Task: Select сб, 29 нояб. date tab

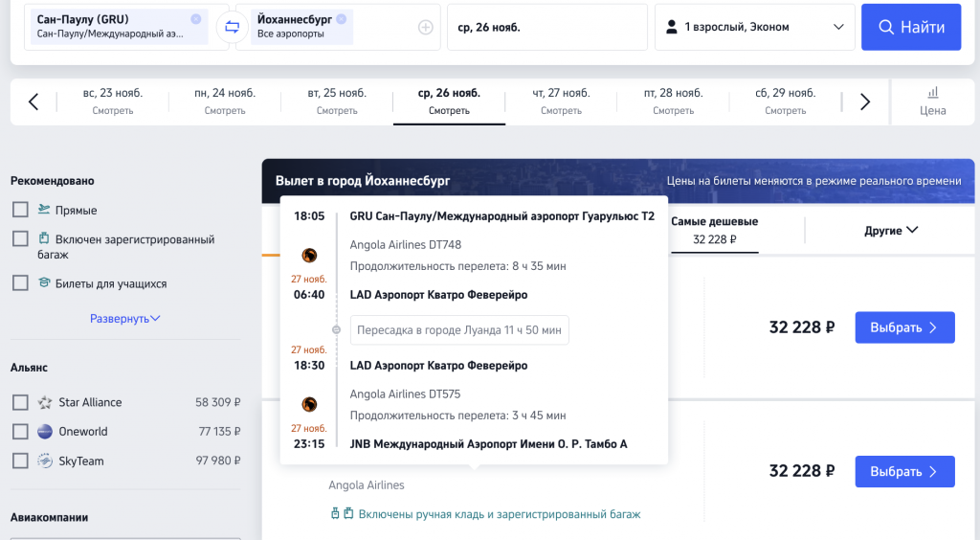Action: coord(786,101)
